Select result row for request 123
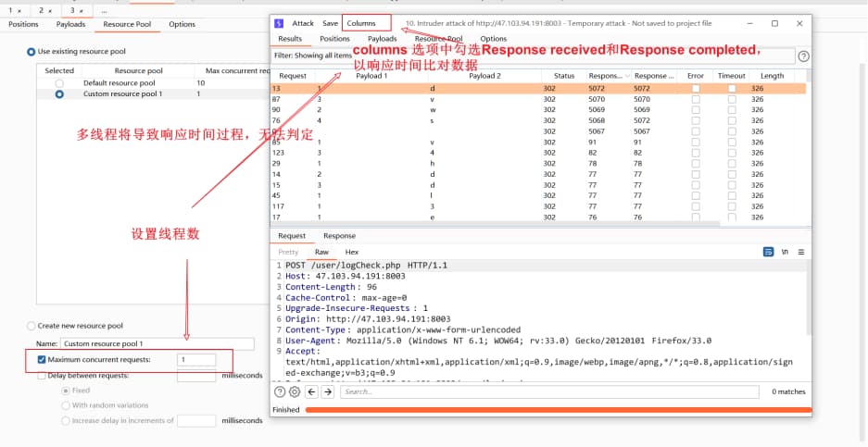 pos(538,153)
